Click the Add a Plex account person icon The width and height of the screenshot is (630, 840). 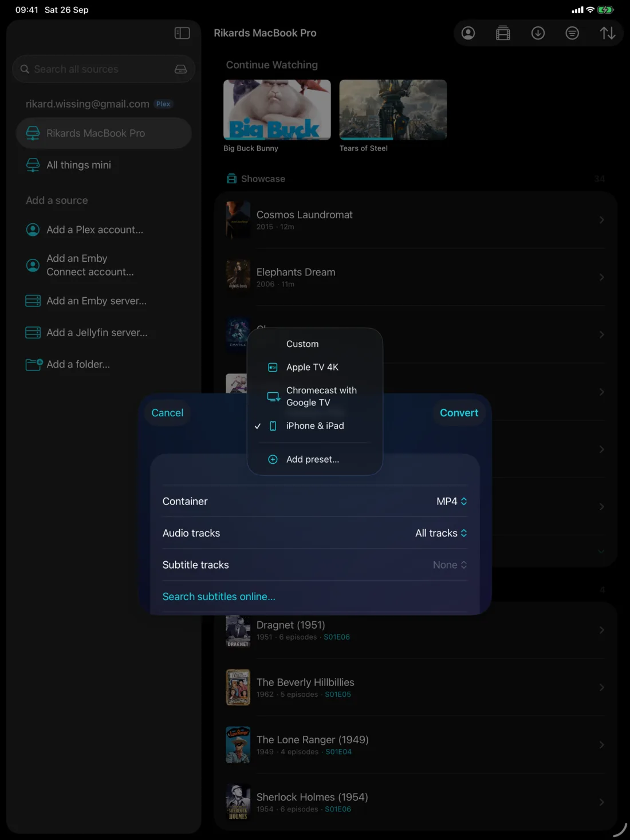pos(33,230)
